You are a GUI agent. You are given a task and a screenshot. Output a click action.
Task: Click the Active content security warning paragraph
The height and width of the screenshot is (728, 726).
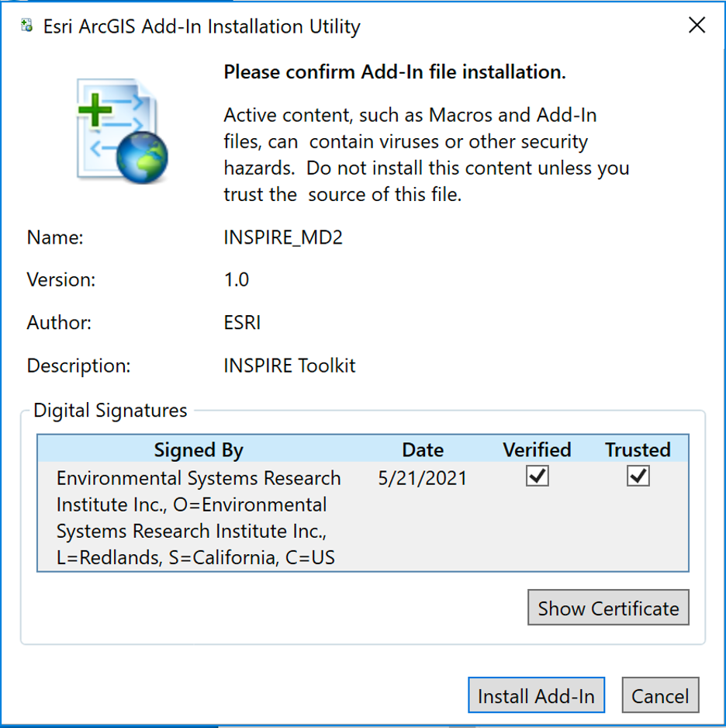point(427,154)
